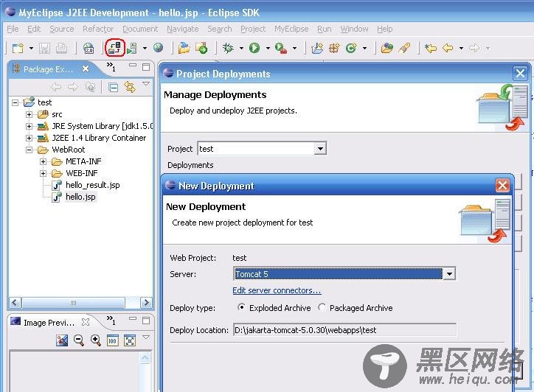Open the MyEclipse web browser globe icon
This screenshot has height=392, width=534.
click(158, 48)
